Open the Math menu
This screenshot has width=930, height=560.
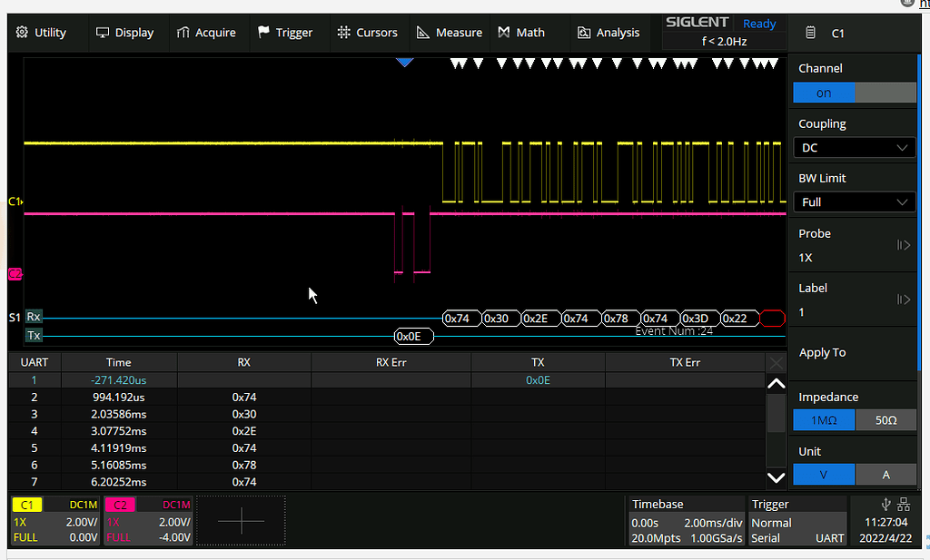(x=521, y=33)
